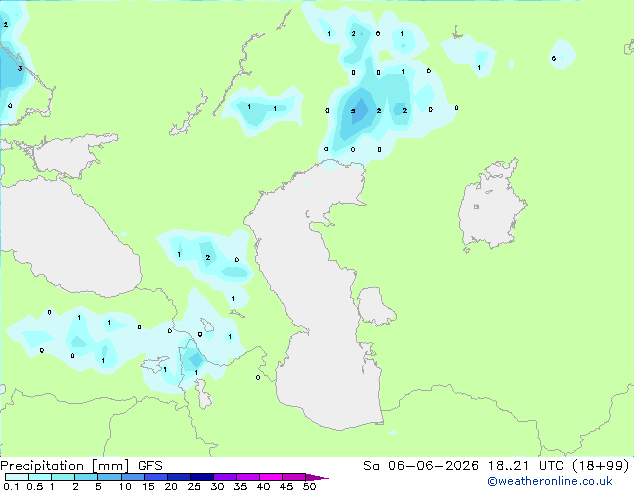
Task: Click the 'Precipitation [mm]' title text
Action: (64, 466)
